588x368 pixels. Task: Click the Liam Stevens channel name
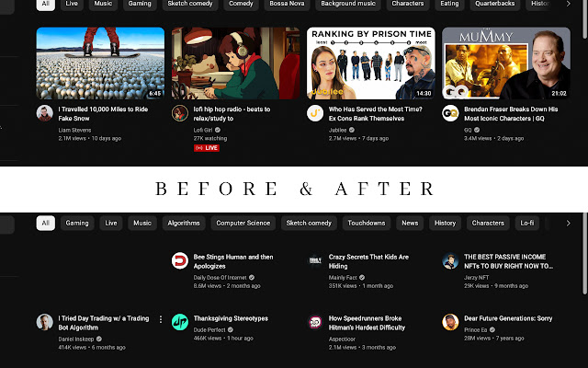click(74, 130)
